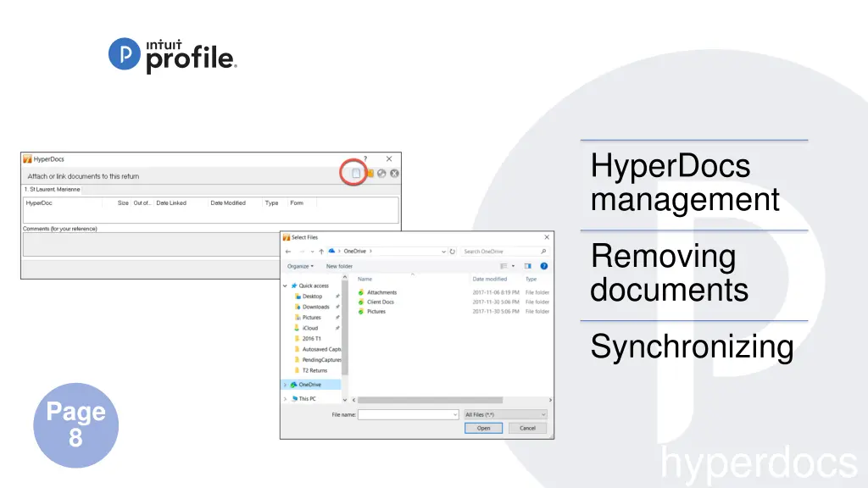Screen dimensions: 868x488
Task: Go up one folder level
Action: point(321,251)
